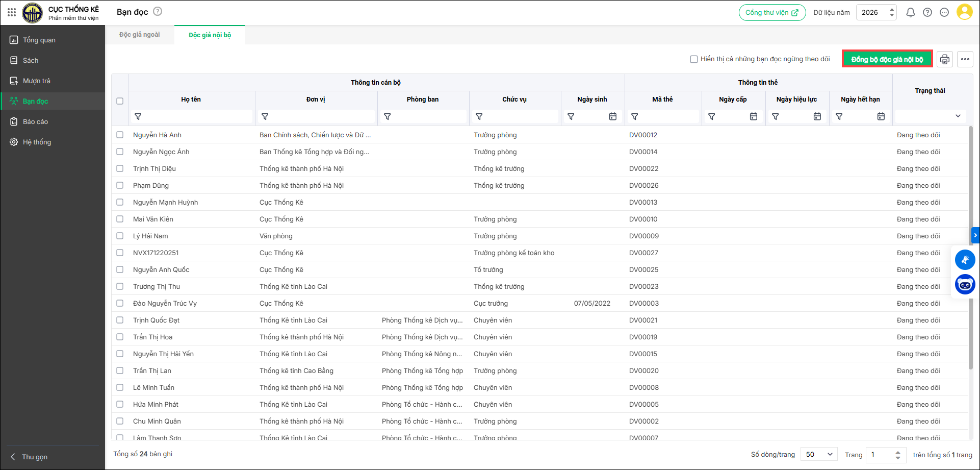Open the chatbot assistant robot icon
Viewport: 980px width, 470px height.
(965, 284)
